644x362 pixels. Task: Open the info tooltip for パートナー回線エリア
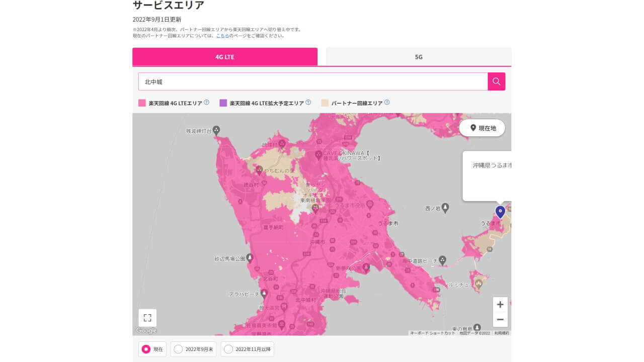click(x=386, y=102)
